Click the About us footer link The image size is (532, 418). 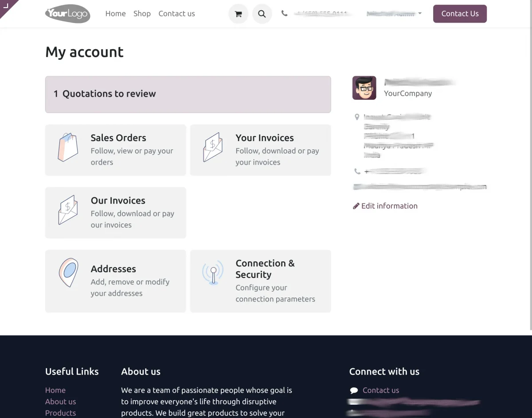pyautogui.click(x=61, y=402)
